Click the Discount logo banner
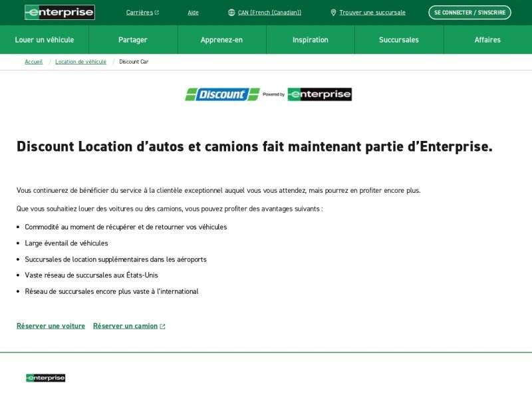The height and width of the screenshot is (399, 532). (x=222, y=94)
